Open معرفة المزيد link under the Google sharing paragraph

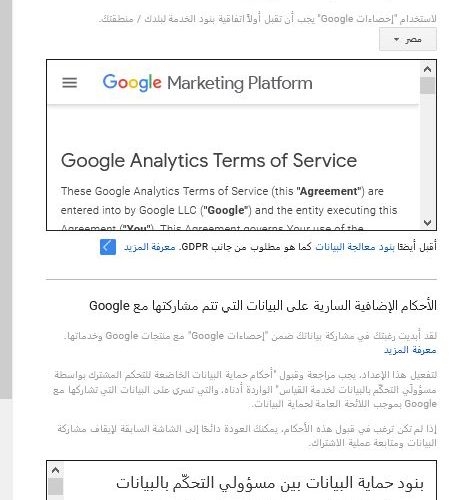pos(410,350)
